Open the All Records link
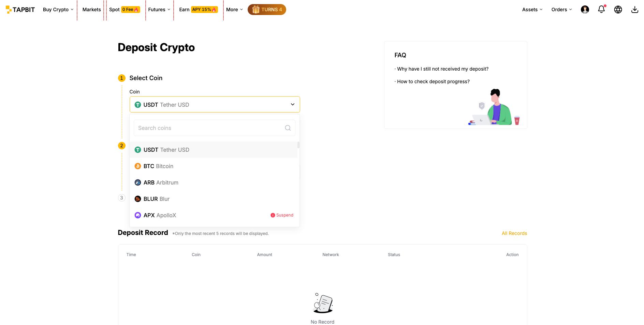Screen dimensions: 644x325 pos(514,233)
